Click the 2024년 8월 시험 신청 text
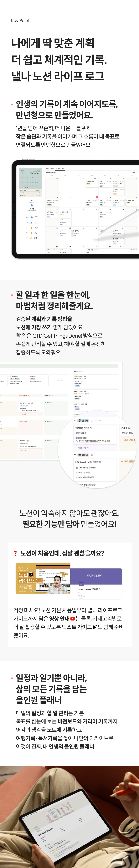The image size is (139, 868). [85, 477]
